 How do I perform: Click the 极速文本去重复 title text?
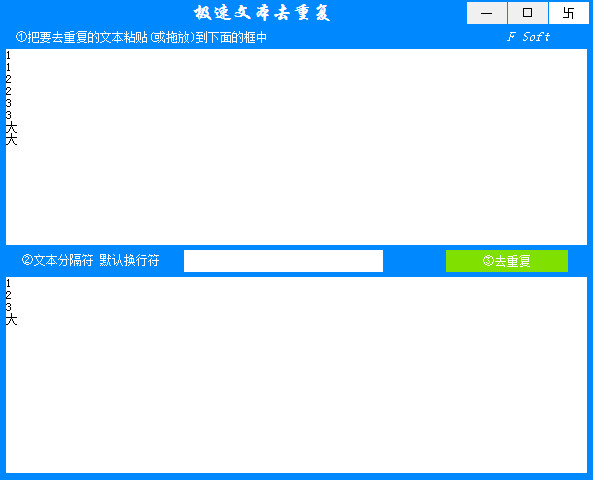click(x=262, y=13)
